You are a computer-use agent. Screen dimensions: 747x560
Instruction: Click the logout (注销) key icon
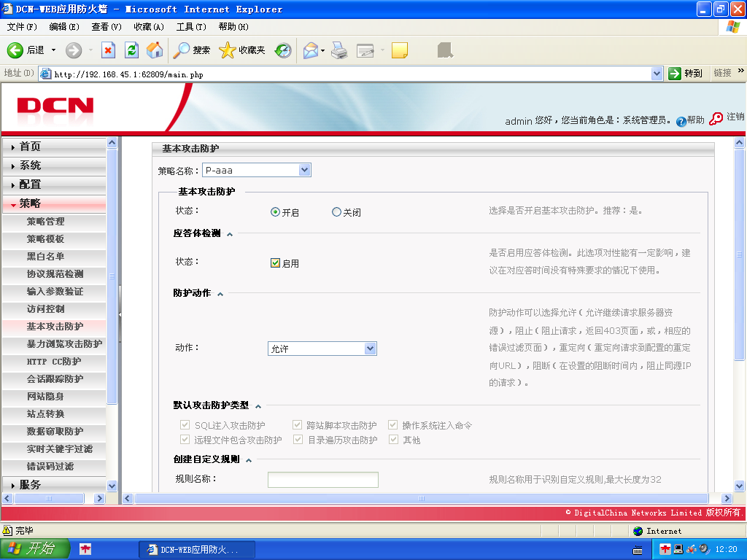click(716, 119)
